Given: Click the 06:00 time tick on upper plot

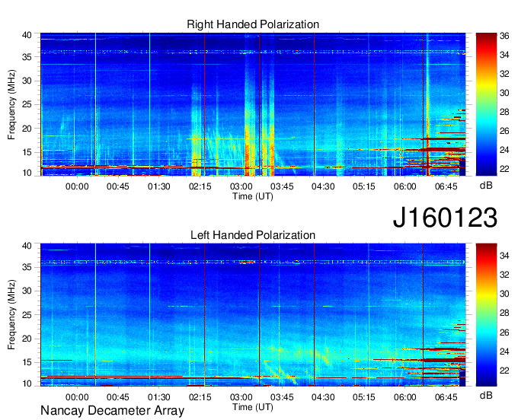Looking at the screenshot, I should 405,186.
